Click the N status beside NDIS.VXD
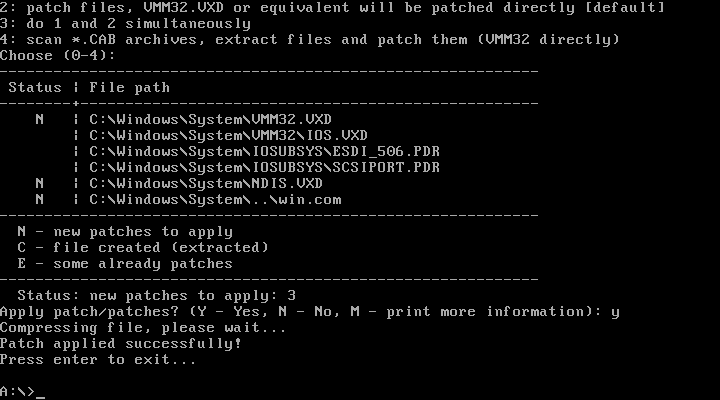This screenshot has width=720, height=400. [x=39, y=183]
